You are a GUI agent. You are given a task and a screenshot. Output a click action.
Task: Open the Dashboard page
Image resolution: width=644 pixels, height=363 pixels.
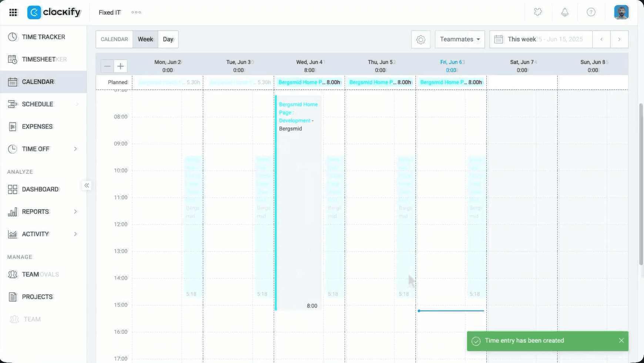43,189
